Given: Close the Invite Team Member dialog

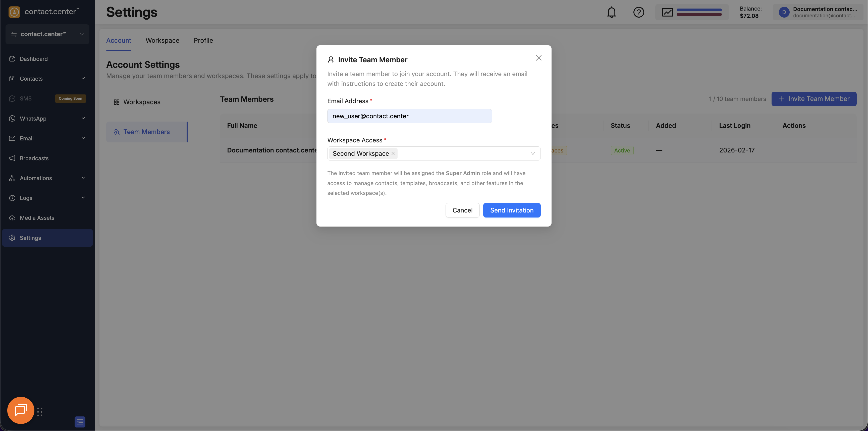Looking at the screenshot, I should tap(538, 58).
